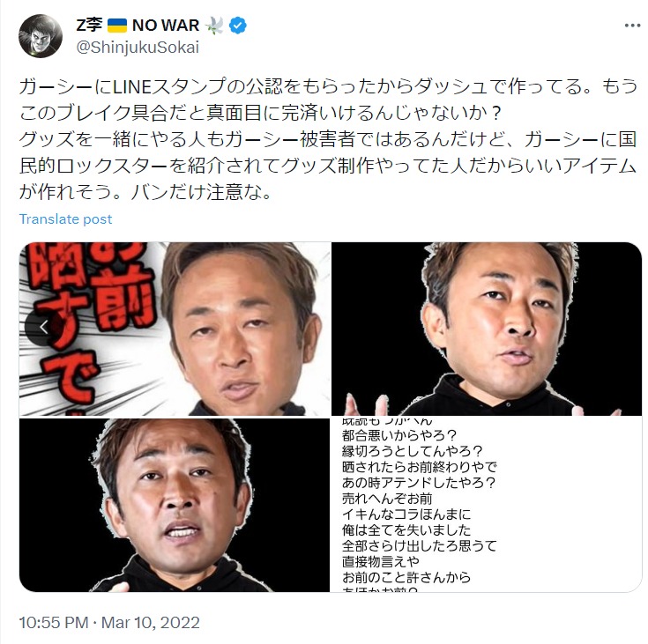Open the bottom-left photo of man talking

175,505
